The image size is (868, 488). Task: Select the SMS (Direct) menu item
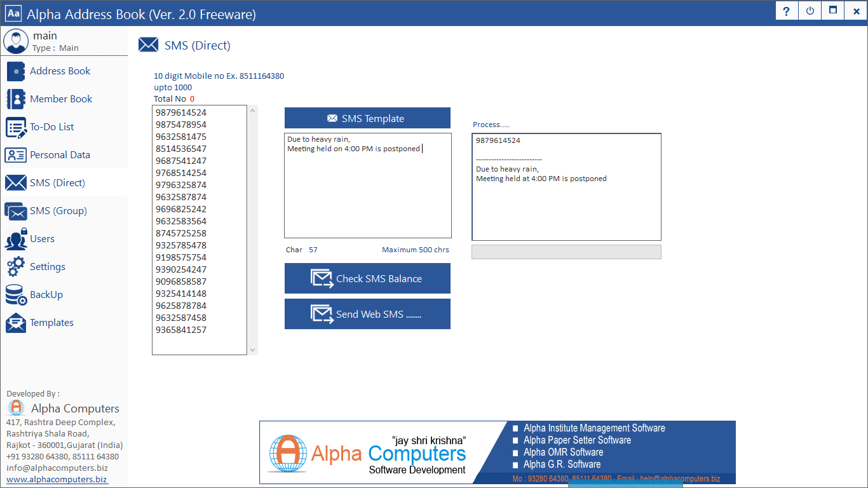[x=57, y=183]
